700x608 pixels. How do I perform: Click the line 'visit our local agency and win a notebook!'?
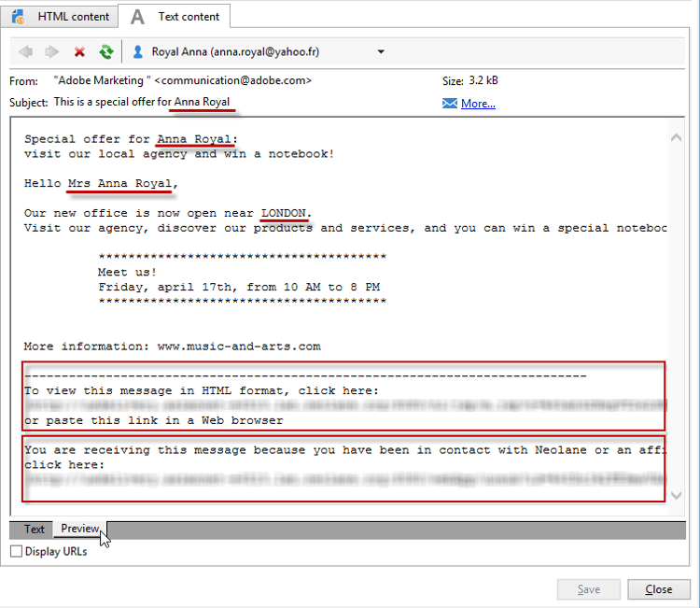(179, 154)
